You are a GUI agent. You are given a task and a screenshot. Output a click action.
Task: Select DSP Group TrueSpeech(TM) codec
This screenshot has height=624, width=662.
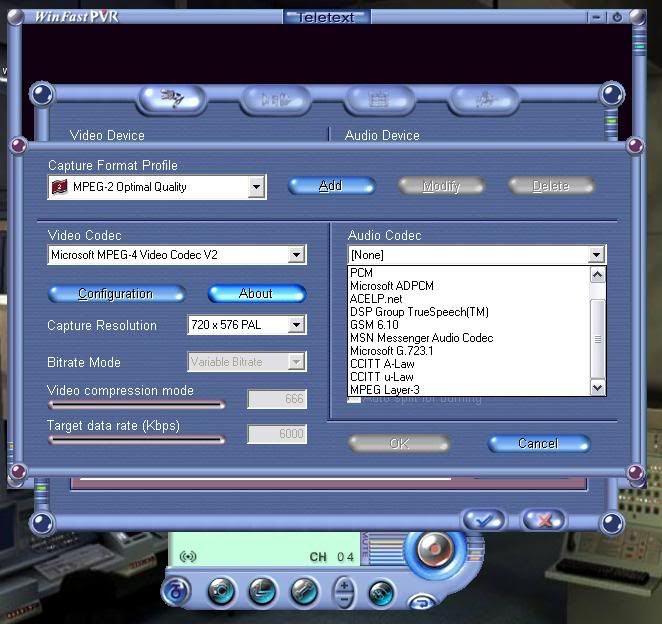469,312
